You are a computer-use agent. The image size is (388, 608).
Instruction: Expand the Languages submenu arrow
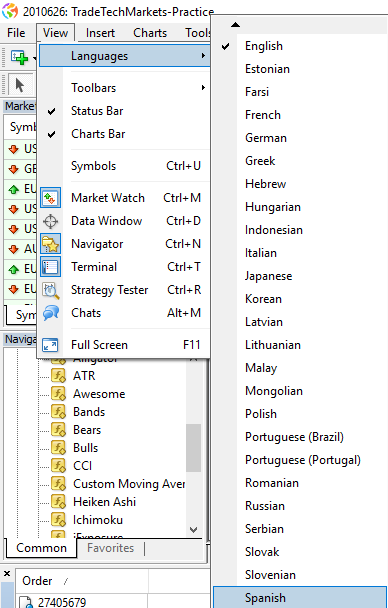click(x=203, y=56)
